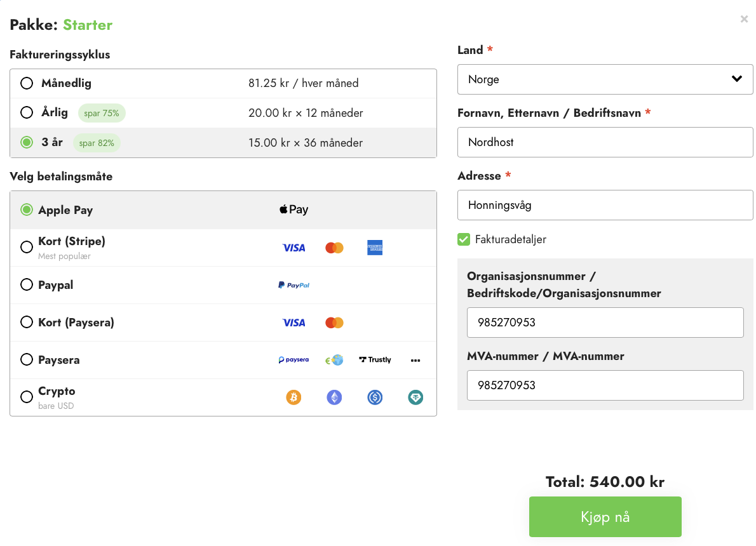
Task: Click the Organisasjonsnummer input field
Action: click(x=605, y=323)
